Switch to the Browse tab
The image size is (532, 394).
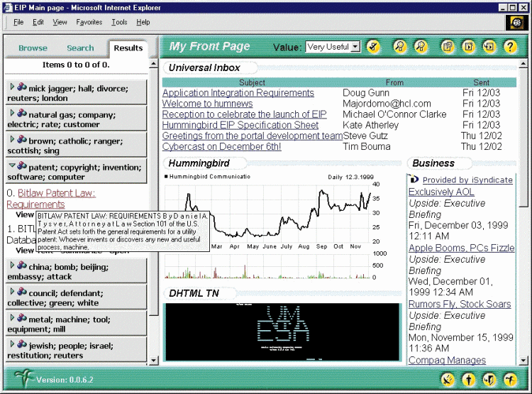pos(33,48)
